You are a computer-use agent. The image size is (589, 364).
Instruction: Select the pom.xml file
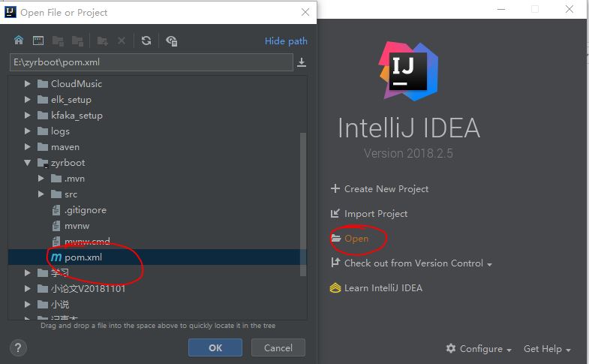(158, 257)
